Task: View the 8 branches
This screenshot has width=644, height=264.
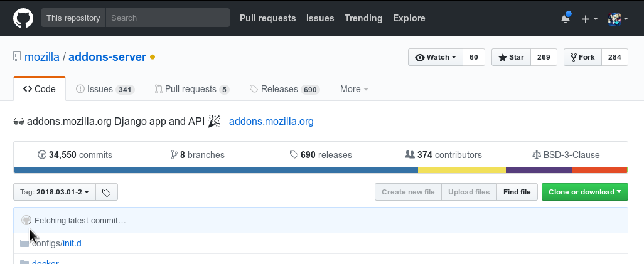Action: (198, 155)
